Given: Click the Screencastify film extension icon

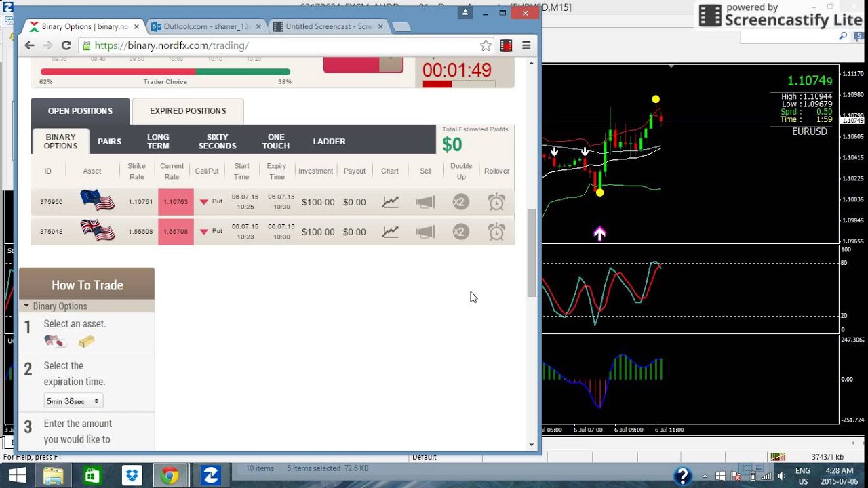Looking at the screenshot, I should [x=506, y=45].
